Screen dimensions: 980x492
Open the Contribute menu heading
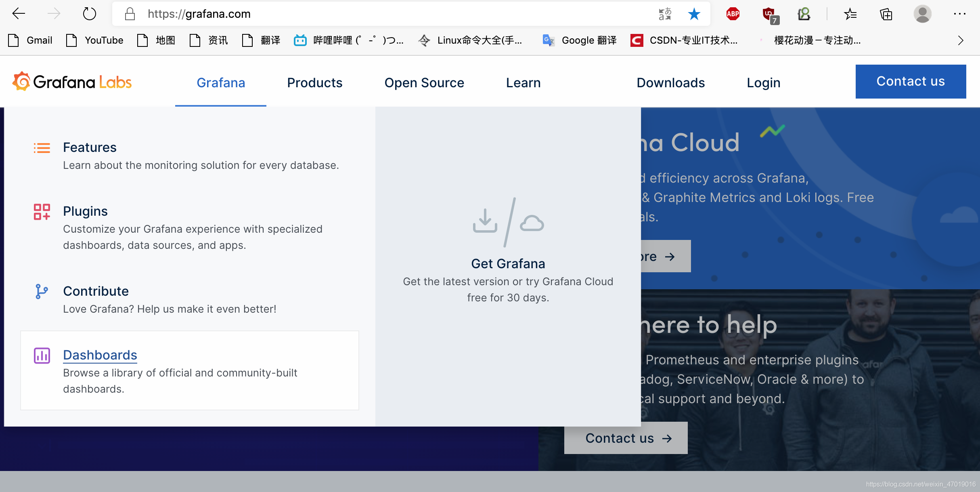[96, 291]
